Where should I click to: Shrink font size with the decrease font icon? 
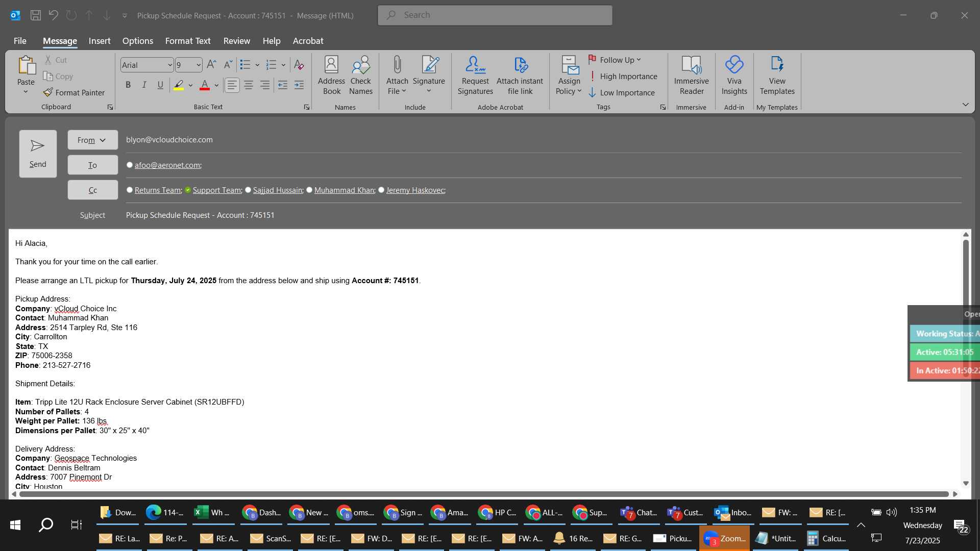tap(228, 65)
